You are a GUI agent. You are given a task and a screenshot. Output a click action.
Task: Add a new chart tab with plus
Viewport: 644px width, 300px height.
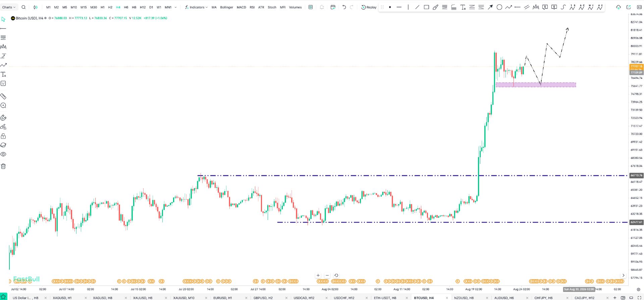[614, 298]
